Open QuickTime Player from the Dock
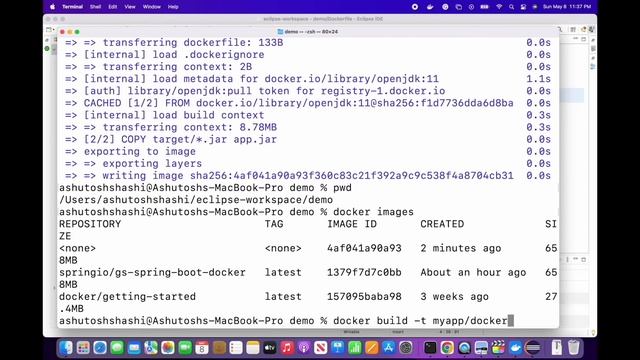 pyautogui.click(x=464, y=348)
